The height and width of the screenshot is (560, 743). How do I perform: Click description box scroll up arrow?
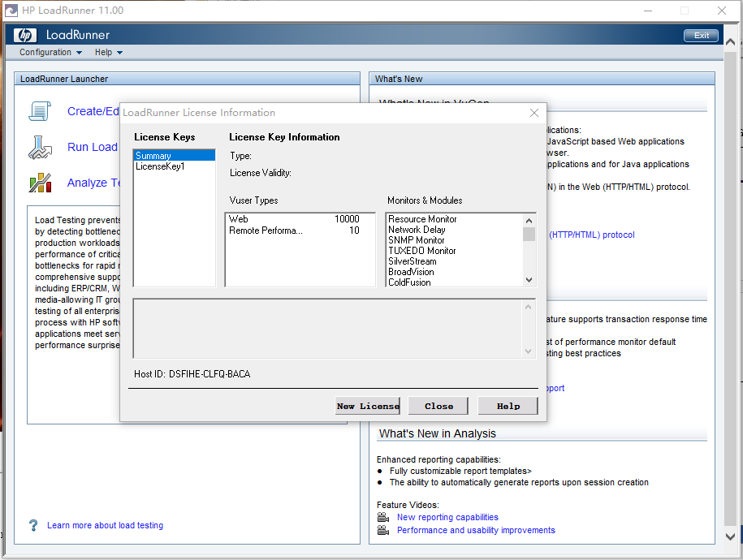pyautogui.click(x=529, y=307)
